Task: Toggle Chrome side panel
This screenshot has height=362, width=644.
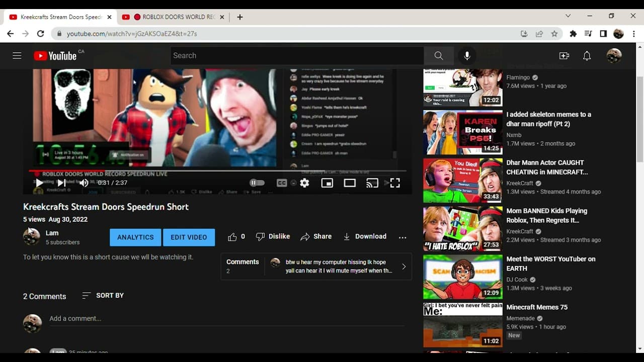Action: (603, 34)
